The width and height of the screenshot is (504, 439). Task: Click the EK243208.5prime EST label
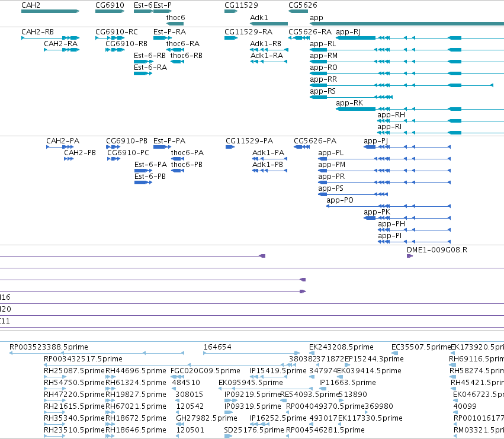[x=341, y=347]
